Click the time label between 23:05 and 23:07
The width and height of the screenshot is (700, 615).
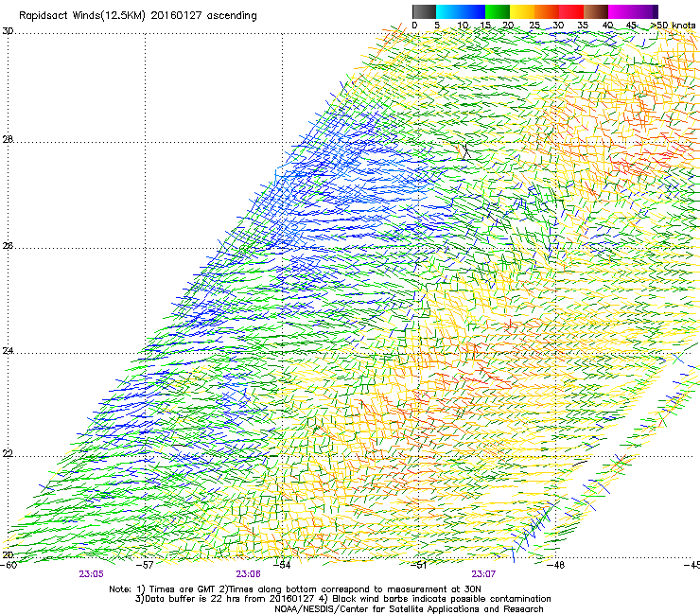[x=248, y=574]
